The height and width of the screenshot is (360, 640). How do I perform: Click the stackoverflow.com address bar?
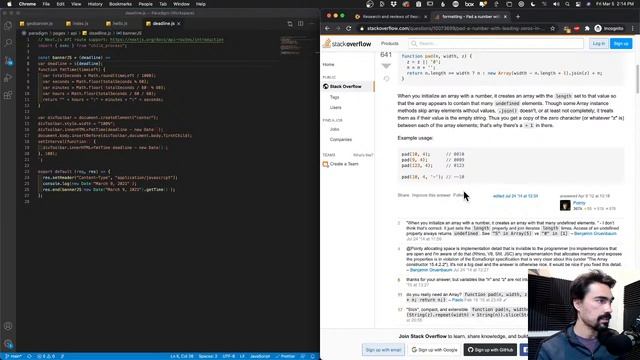[x=455, y=29]
